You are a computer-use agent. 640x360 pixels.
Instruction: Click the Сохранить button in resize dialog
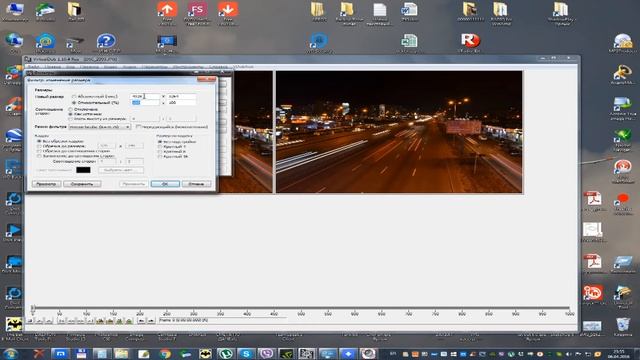(82, 184)
